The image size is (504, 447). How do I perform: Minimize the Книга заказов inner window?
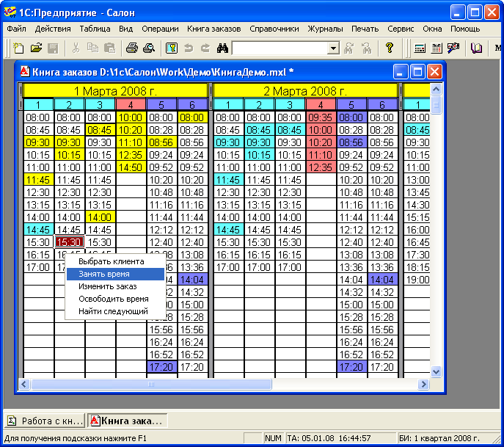[x=401, y=71]
